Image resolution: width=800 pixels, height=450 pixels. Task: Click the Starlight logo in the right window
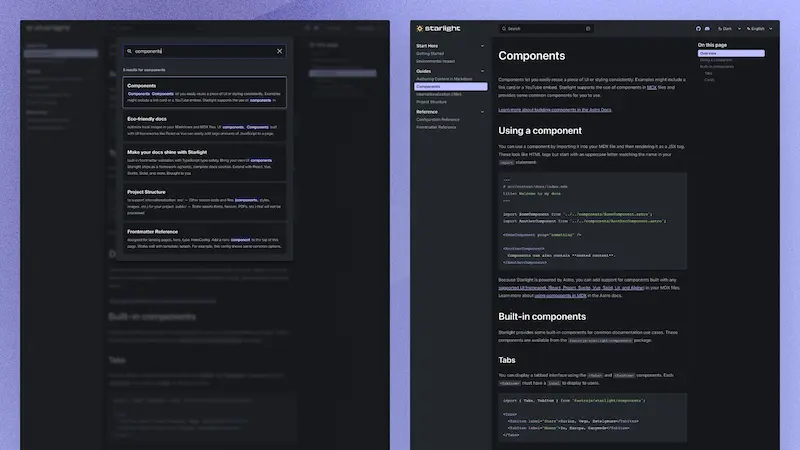[x=438, y=29]
